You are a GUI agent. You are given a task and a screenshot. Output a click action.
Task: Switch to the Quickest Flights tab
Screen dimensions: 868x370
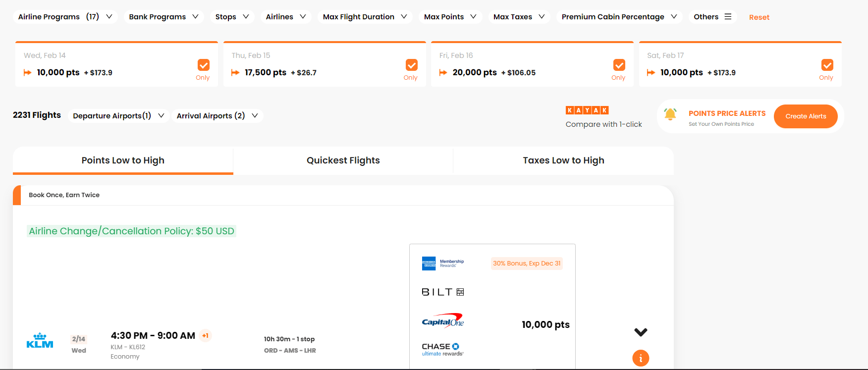click(x=343, y=160)
